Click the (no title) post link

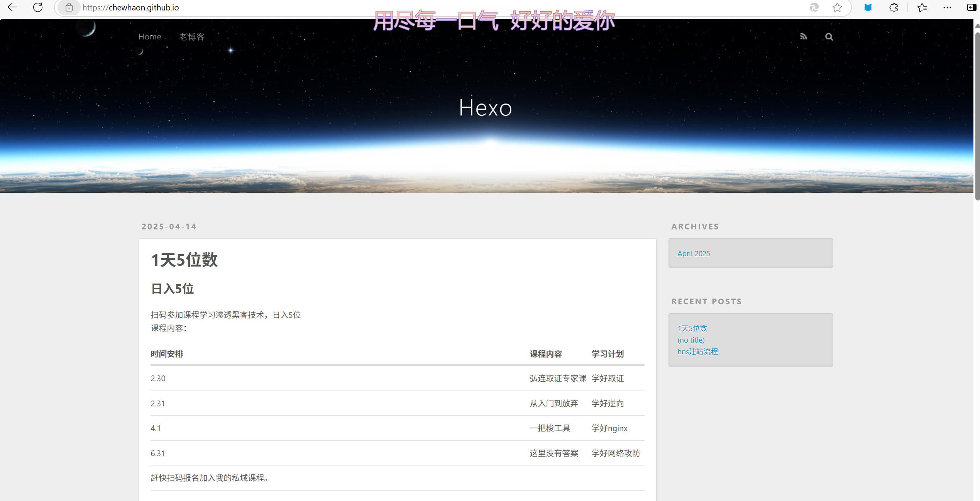point(691,340)
